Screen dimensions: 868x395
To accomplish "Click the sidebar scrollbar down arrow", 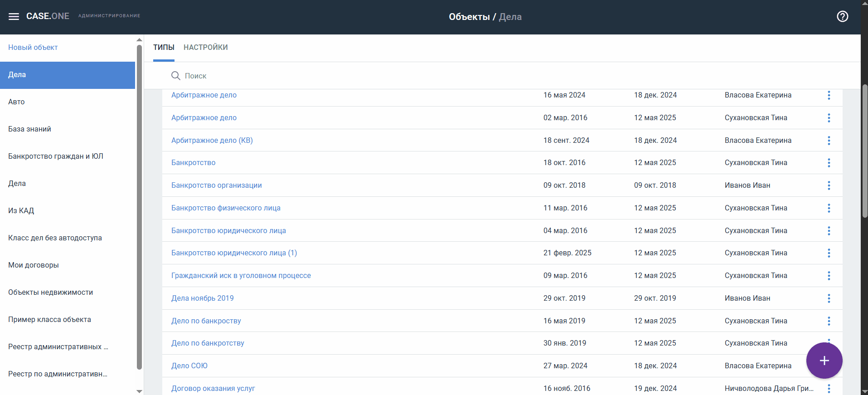I will [139, 391].
